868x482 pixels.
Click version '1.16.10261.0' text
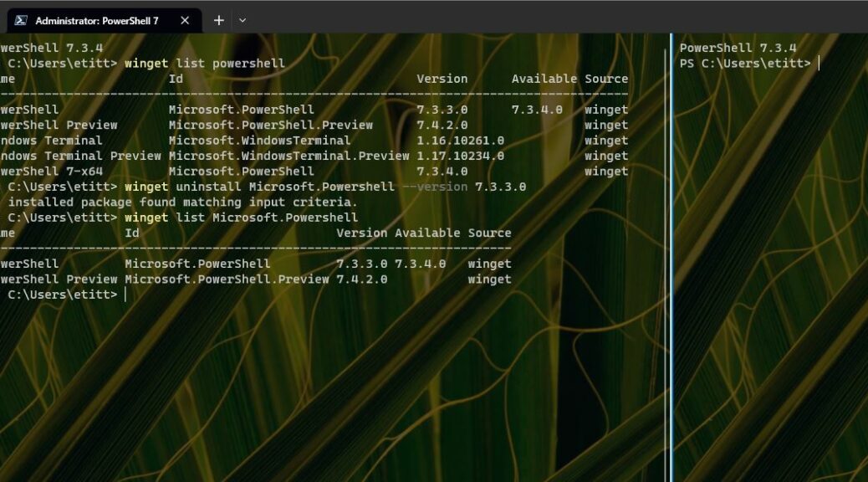pos(461,141)
